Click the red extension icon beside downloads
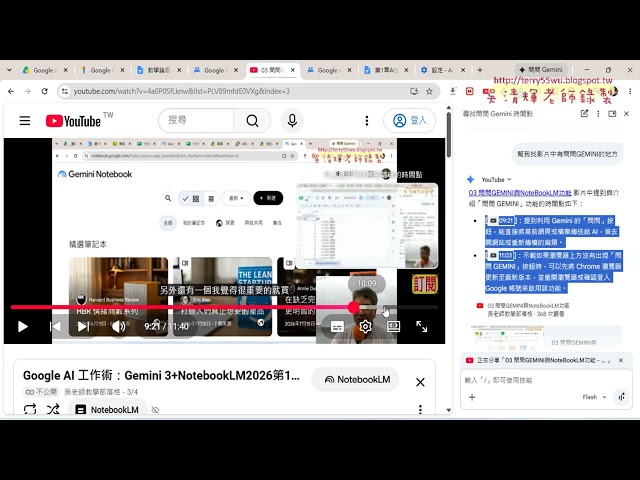The height and width of the screenshot is (480, 640). click(469, 91)
